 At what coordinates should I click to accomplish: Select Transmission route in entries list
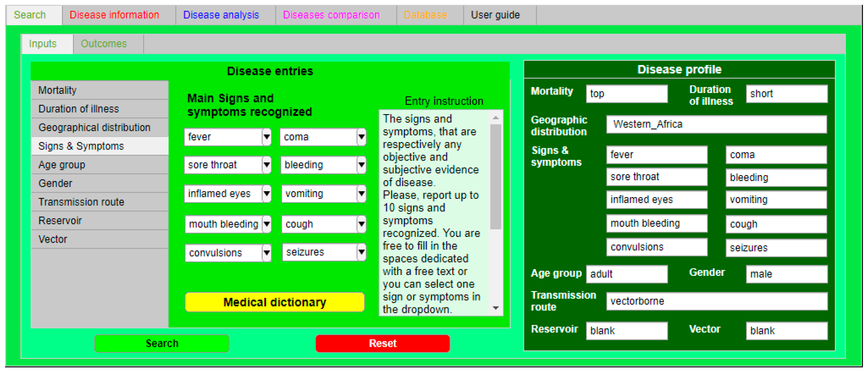pyautogui.click(x=81, y=202)
